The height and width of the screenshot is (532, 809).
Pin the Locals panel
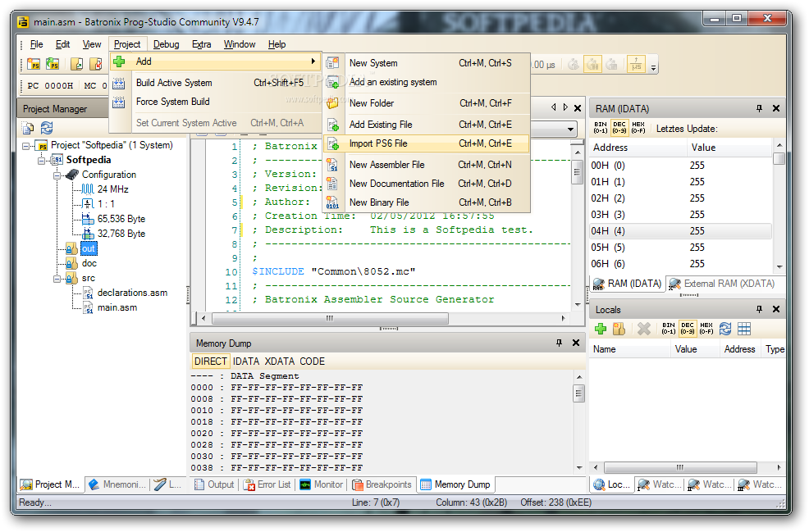click(759, 309)
